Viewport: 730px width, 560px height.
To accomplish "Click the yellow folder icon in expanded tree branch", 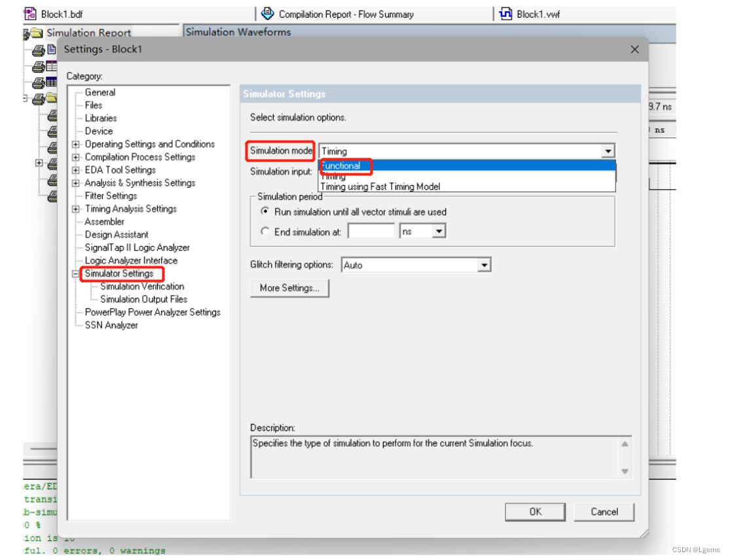I will (x=51, y=98).
